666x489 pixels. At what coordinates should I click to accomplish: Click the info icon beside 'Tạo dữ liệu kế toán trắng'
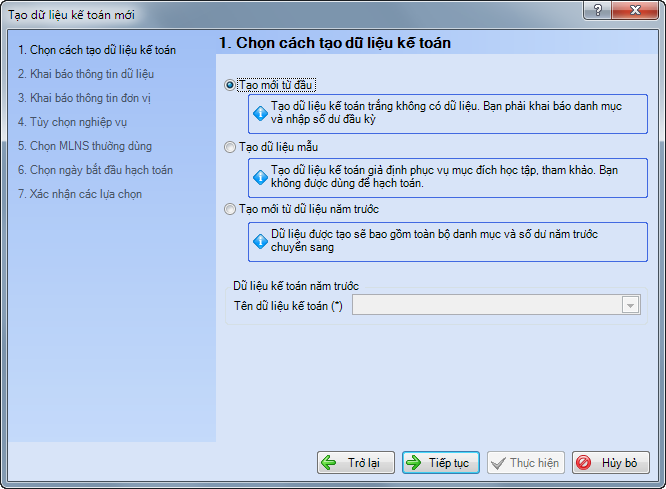pyautogui.click(x=260, y=113)
